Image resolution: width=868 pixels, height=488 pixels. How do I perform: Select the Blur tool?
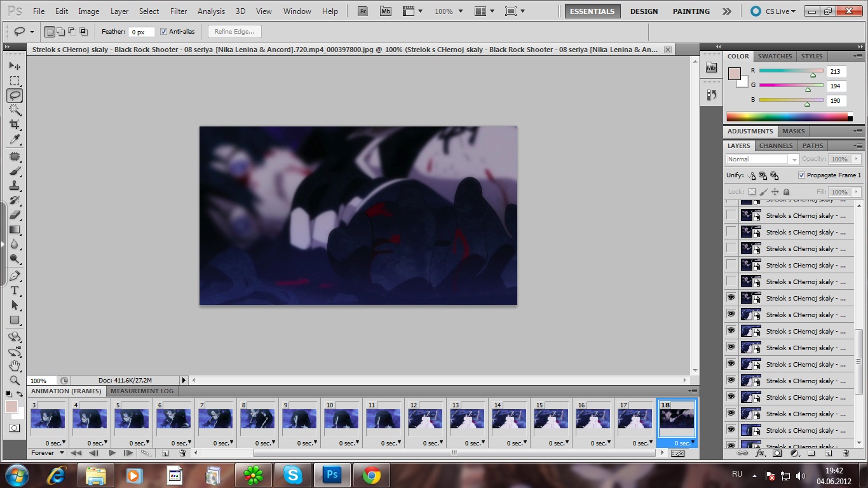[15, 244]
